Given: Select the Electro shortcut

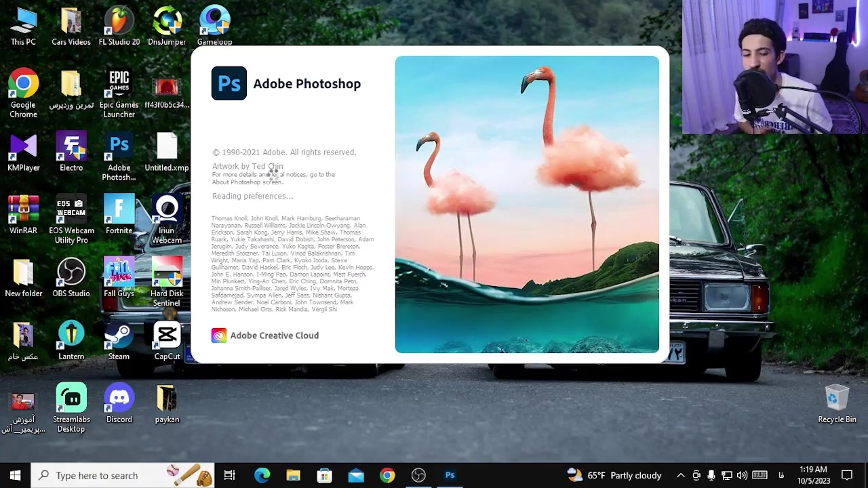Looking at the screenshot, I should tap(71, 152).
